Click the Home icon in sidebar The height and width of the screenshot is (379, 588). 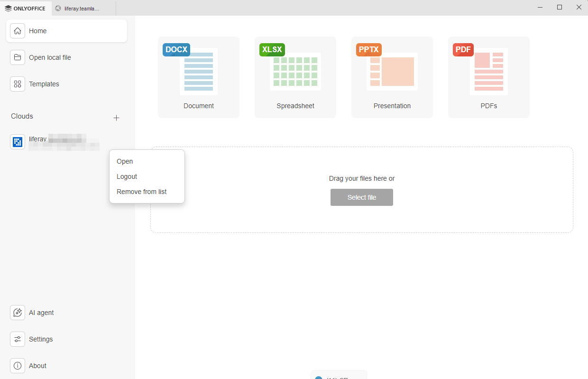tap(18, 31)
